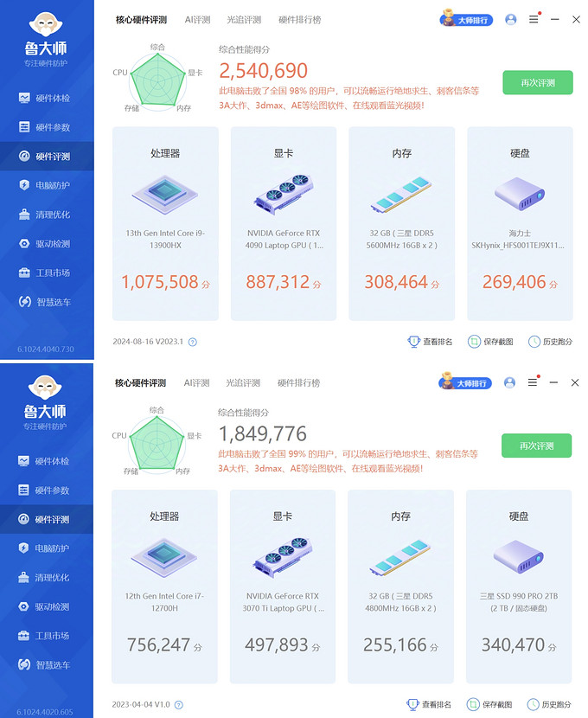Expand the hamburger menu in lower window
The width and height of the screenshot is (588, 718).
point(533,382)
